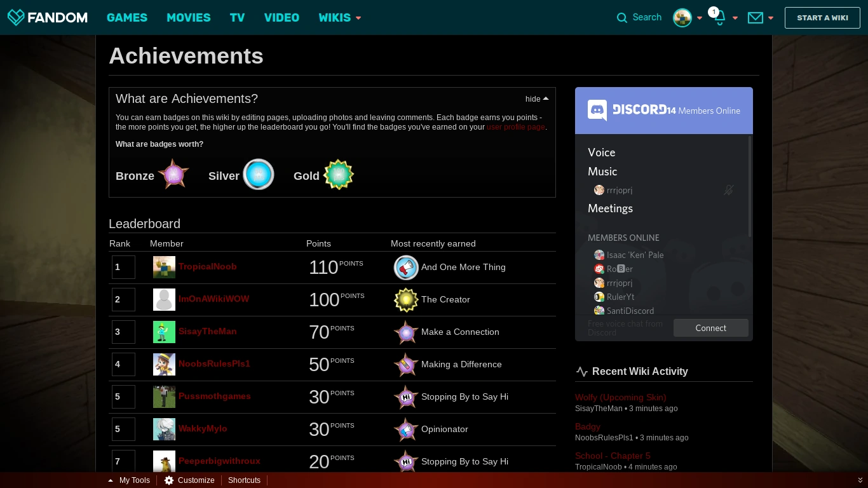Click Peeperbigwithroux's avatar
The image size is (868, 488).
(164, 461)
